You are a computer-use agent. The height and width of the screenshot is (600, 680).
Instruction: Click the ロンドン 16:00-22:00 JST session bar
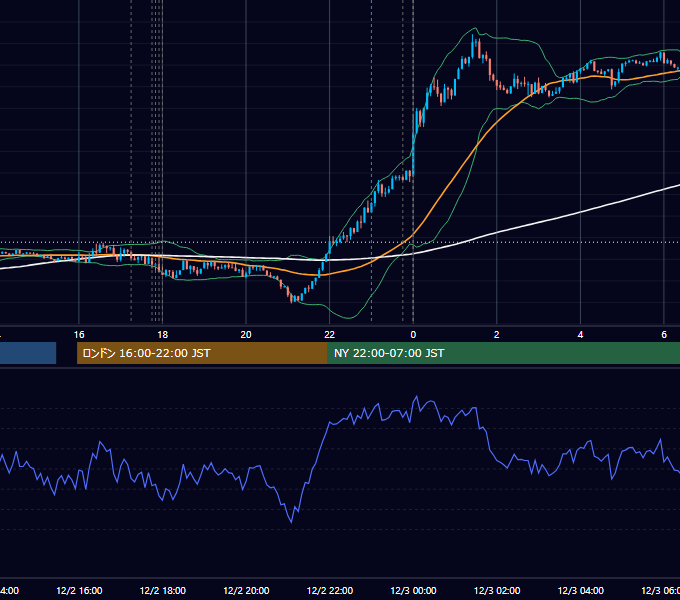click(x=202, y=353)
